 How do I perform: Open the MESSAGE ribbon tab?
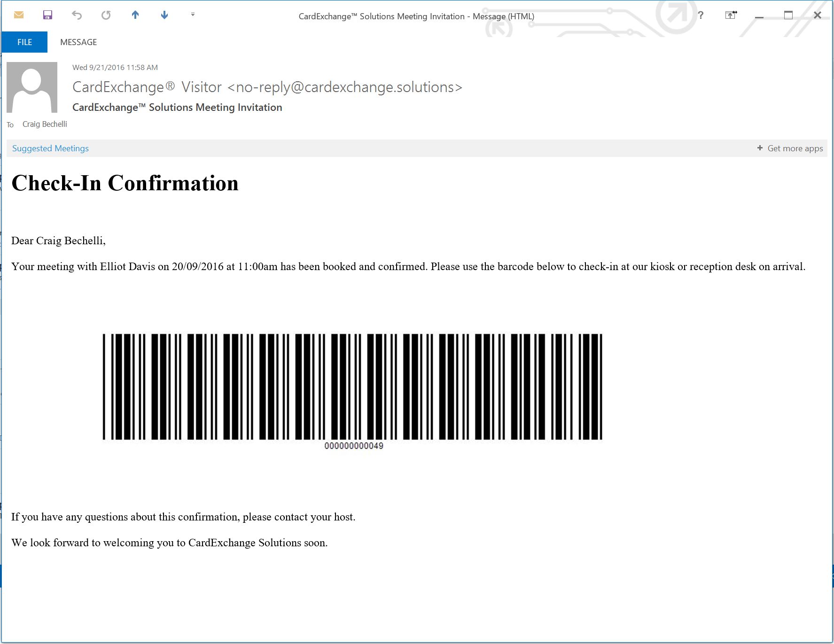click(x=78, y=42)
